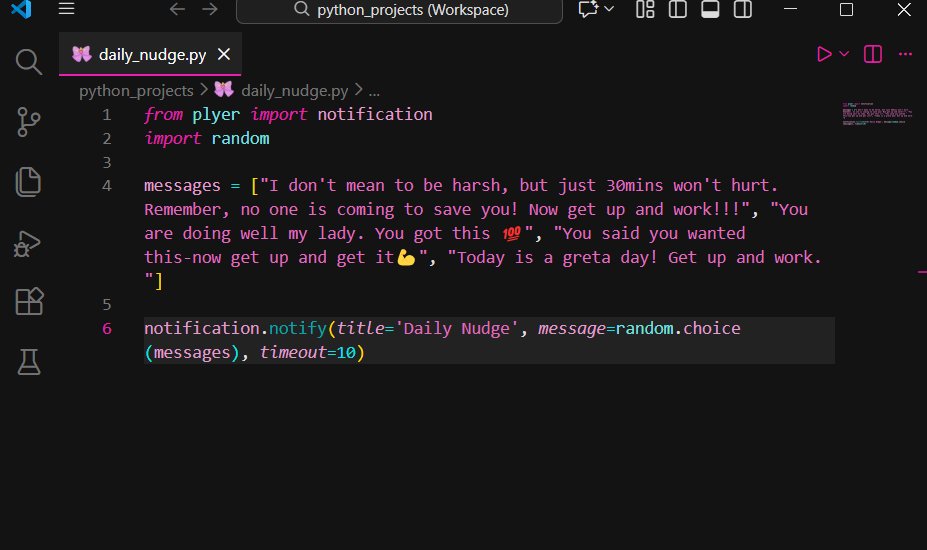Viewport: 927px width, 550px height.
Task: Open the customize layout icon
Action: tap(645, 9)
